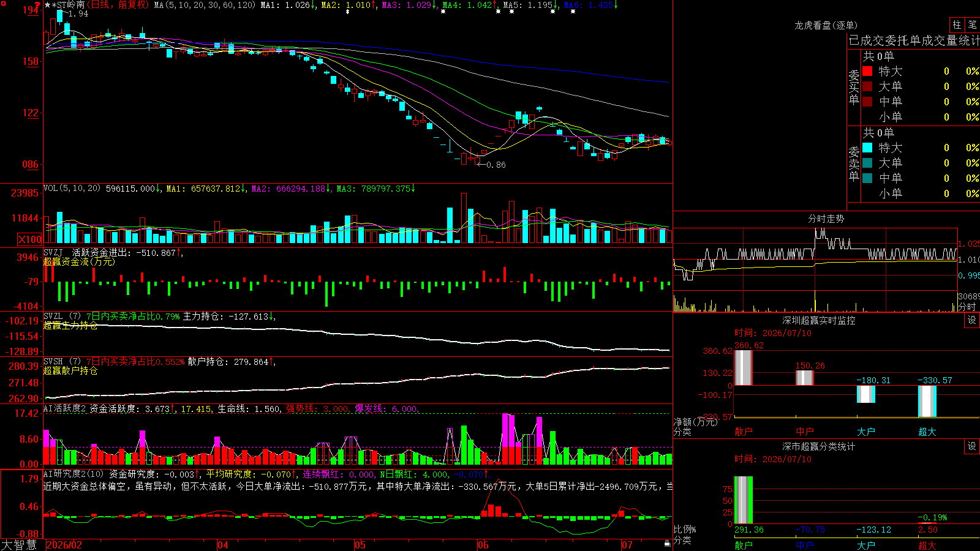Jump to the 2026/02 date marker
Viewport: 980px width, 551px height.
(x=64, y=545)
